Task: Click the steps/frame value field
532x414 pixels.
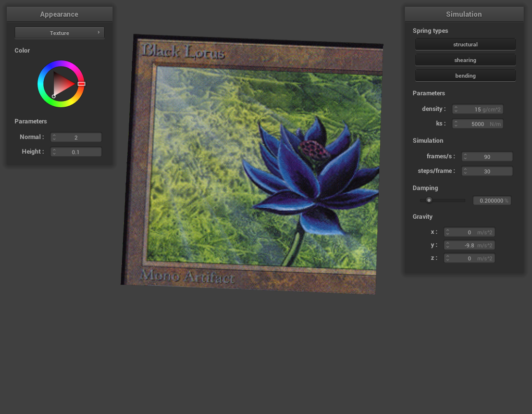Action: pyautogui.click(x=487, y=171)
